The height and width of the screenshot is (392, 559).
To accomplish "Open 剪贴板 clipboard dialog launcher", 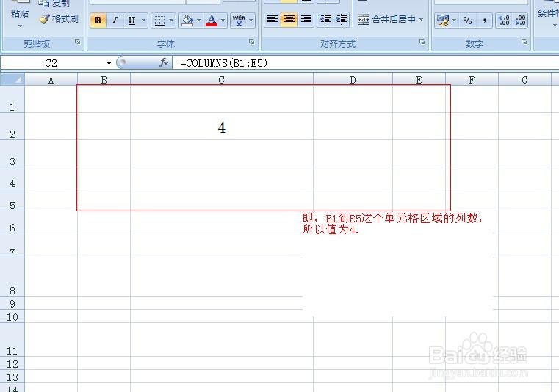I will (77, 42).
